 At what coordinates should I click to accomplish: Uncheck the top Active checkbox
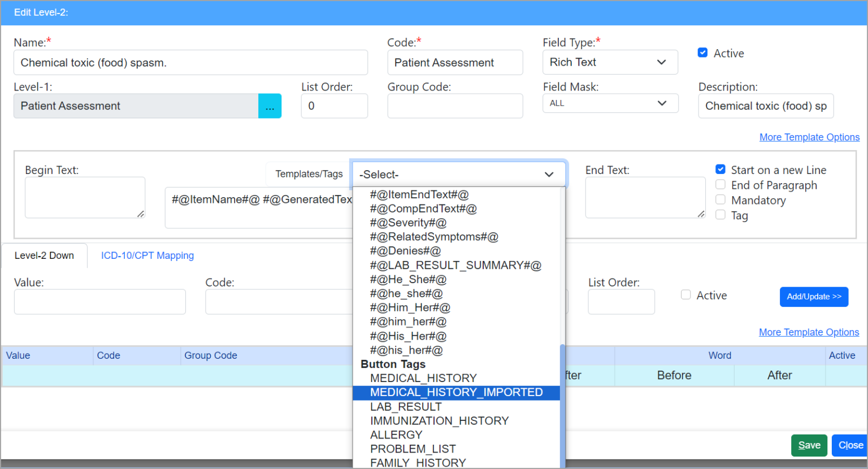(702, 52)
